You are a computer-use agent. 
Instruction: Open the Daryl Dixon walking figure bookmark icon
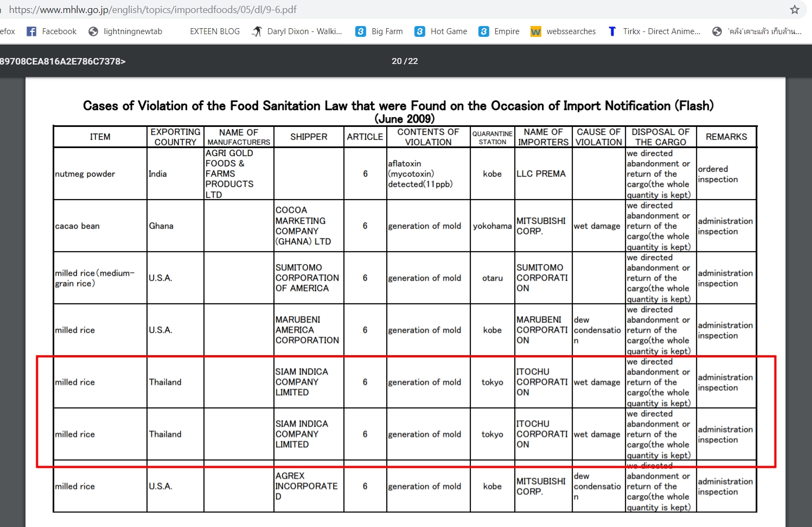(x=257, y=31)
